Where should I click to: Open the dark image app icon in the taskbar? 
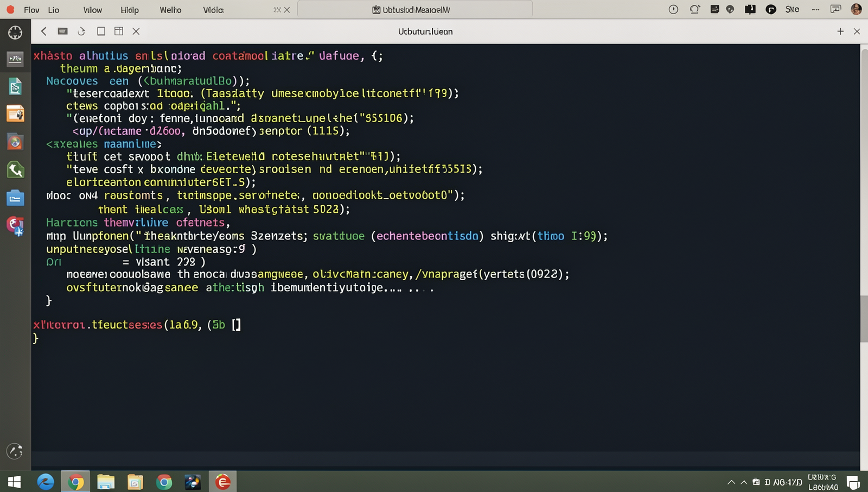pos(193,482)
